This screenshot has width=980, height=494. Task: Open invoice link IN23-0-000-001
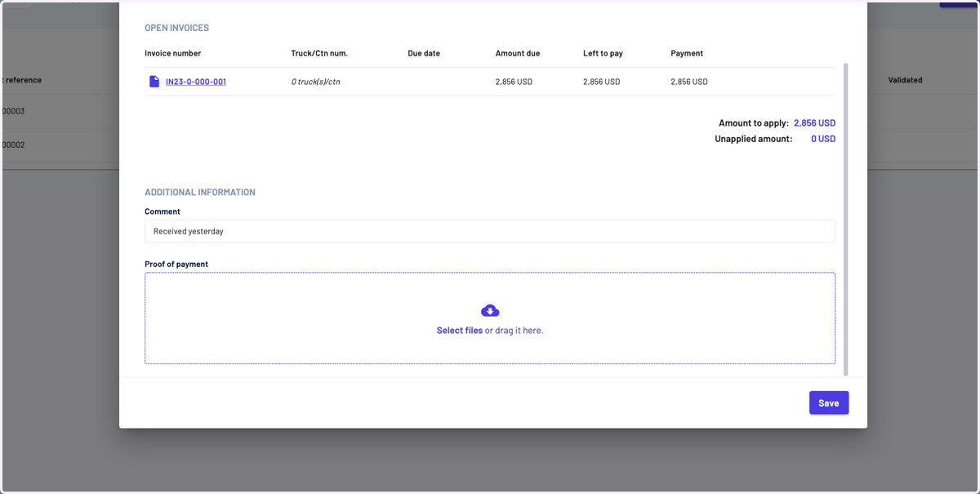(x=196, y=82)
